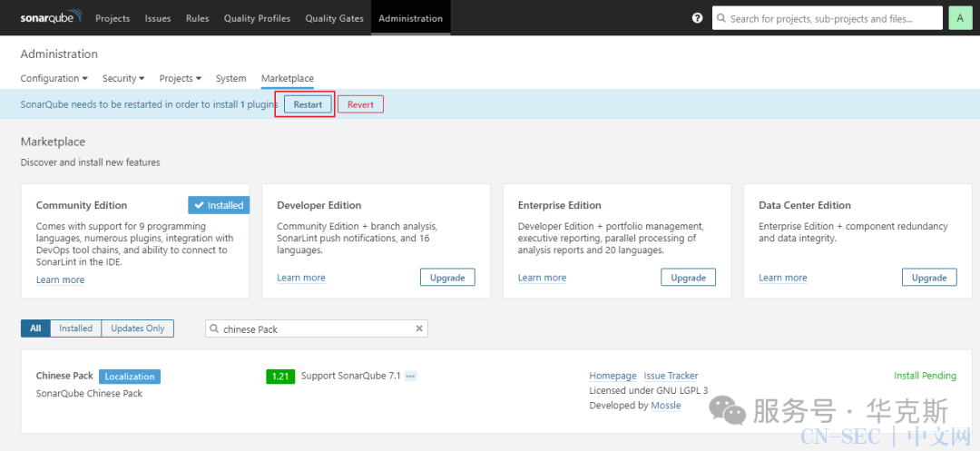The width and height of the screenshot is (980, 451).
Task: Switch to the Marketplace tab
Action: (288, 78)
